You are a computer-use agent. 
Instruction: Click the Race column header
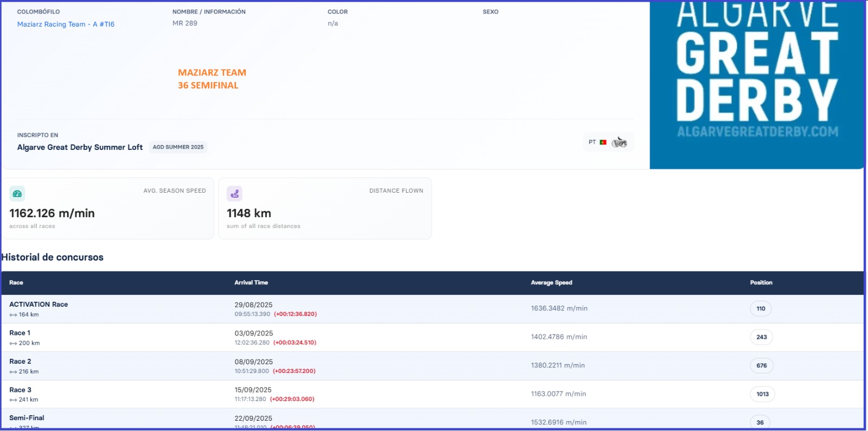coord(16,283)
